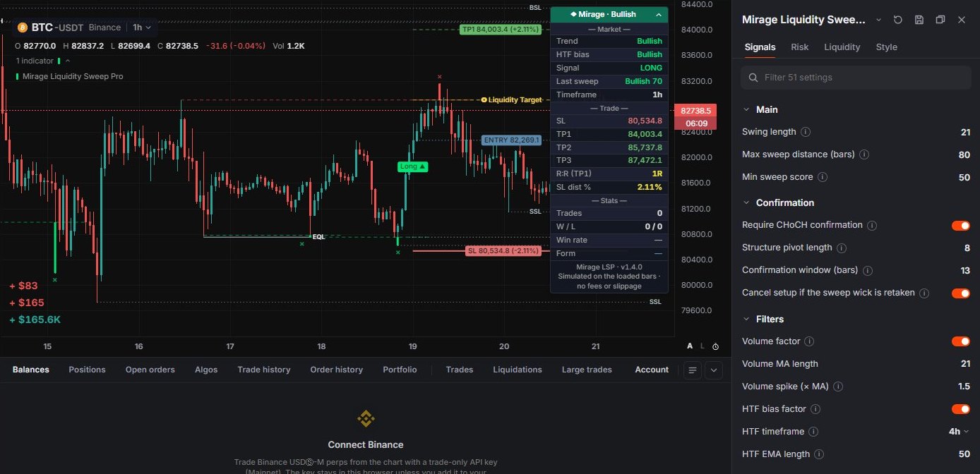
Task: Click the Long signal marker on the chart
Action: [x=413, y=166]
